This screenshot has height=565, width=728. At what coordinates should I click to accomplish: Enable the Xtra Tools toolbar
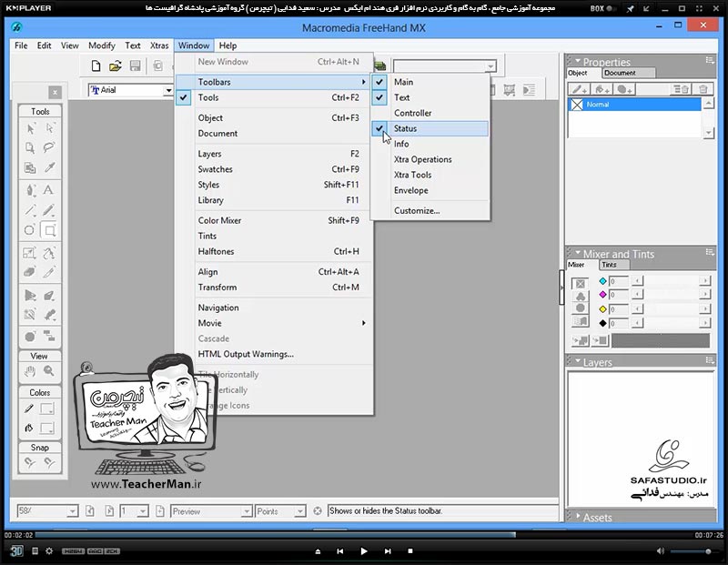(x=430, y=175)
